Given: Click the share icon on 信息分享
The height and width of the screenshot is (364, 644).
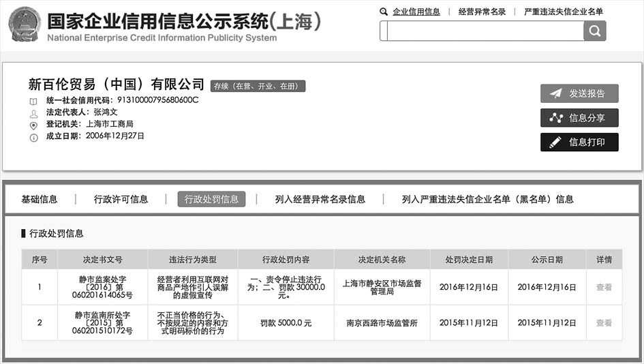Looking at the screenshot, I should click(556, 118).
